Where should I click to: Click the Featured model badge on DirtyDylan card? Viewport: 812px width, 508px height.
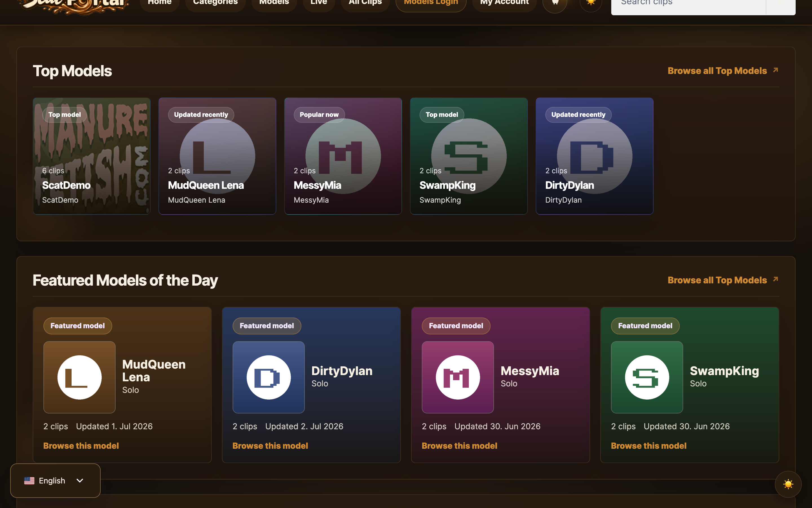tap(267, 326)
